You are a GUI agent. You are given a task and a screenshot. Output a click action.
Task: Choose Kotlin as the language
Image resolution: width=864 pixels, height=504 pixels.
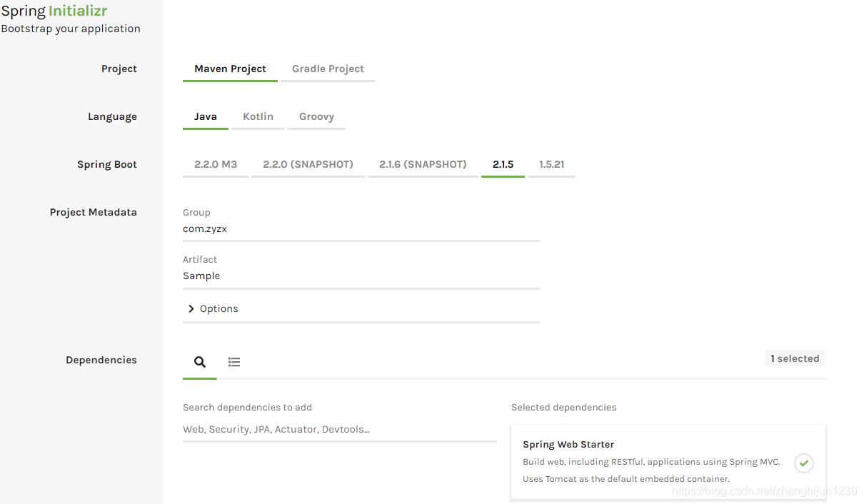258,117
